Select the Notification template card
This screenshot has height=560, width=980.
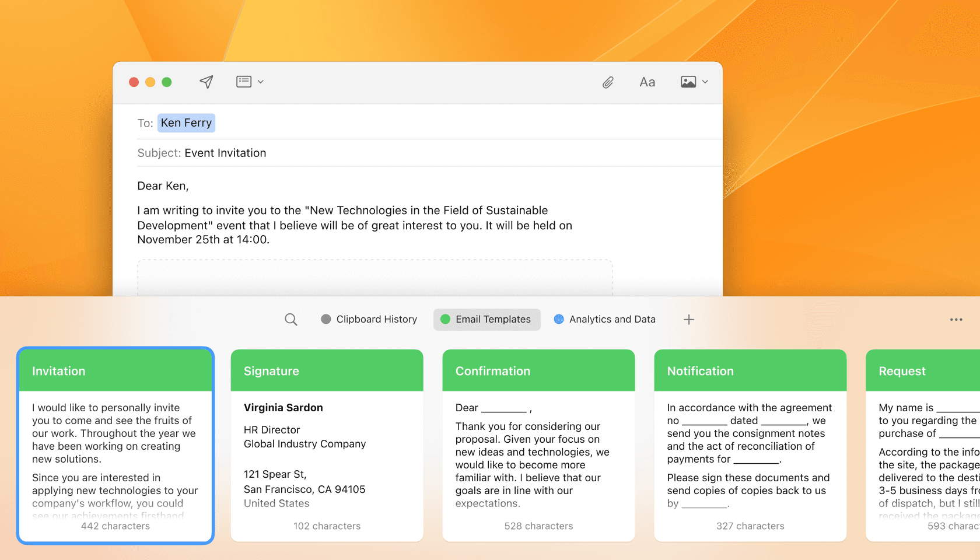click(750, 446)
